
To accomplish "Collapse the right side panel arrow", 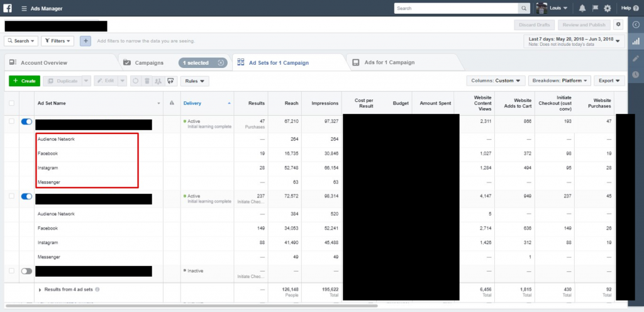I will 636,25.
